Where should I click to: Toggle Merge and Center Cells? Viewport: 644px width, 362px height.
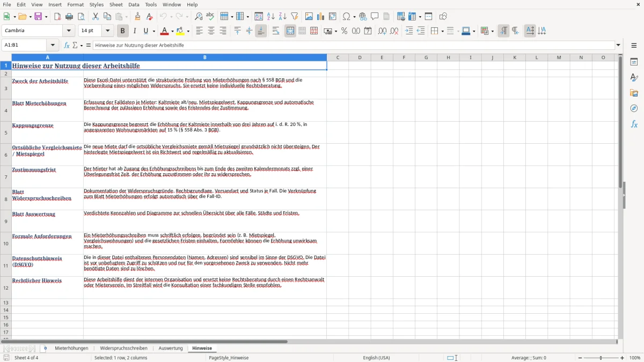tap(290, 31)
